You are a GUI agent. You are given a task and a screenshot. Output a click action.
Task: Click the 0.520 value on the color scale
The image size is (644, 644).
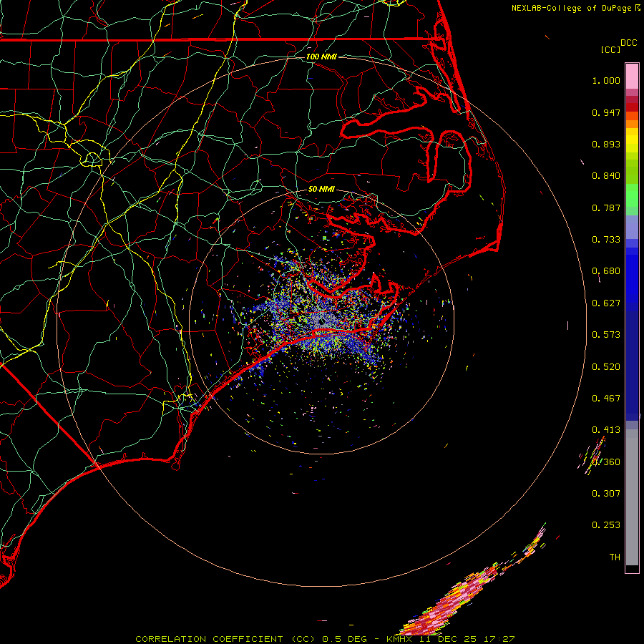[x=606, y=367]
